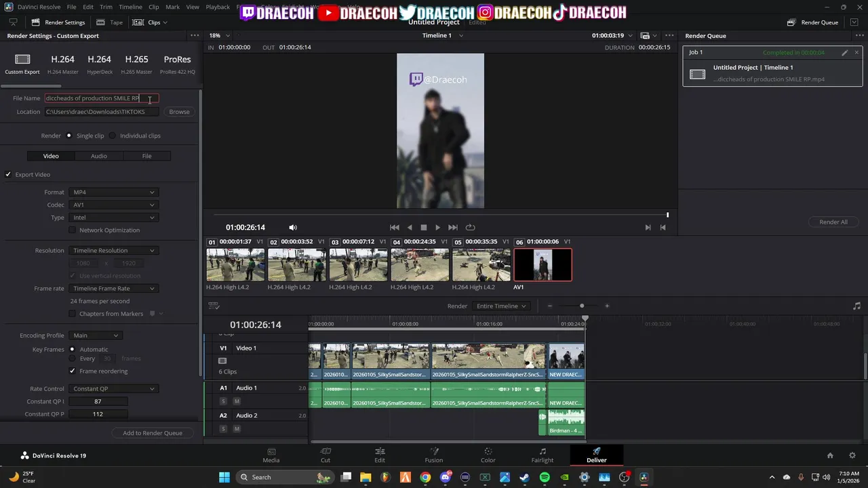Go to the Fairlight page
Image resolution: width=868 pixels, height=488 pixels.
(542, 455)
